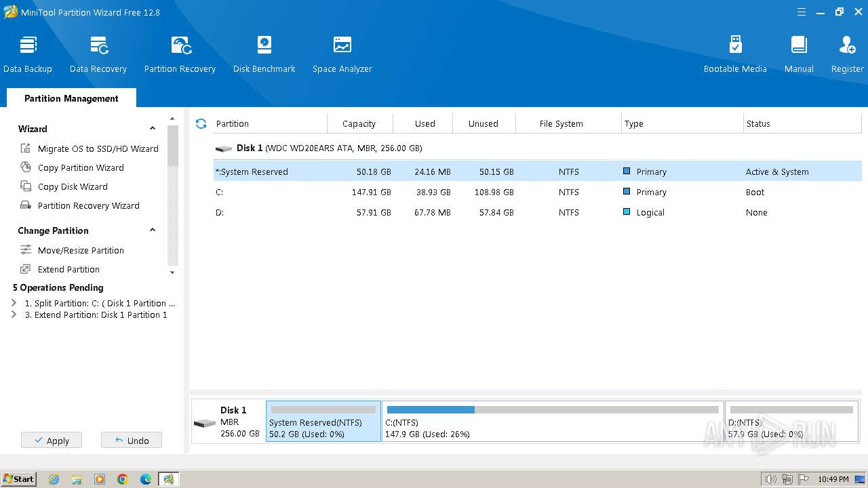Click the 57.91 GB capacity cell
The width and height of the screenshot is (868, 488).
pyautogui.click(x=374, y=212)
